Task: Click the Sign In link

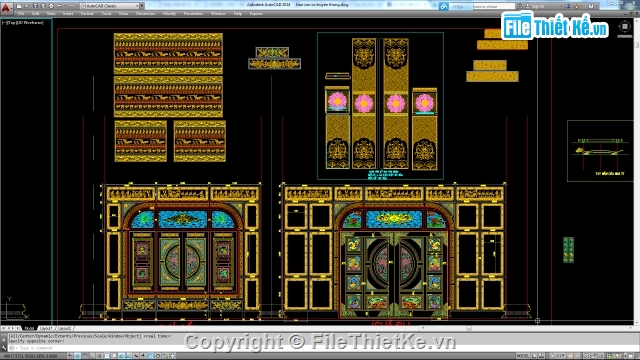Action: pyautogui.click(x=538, y=6)
